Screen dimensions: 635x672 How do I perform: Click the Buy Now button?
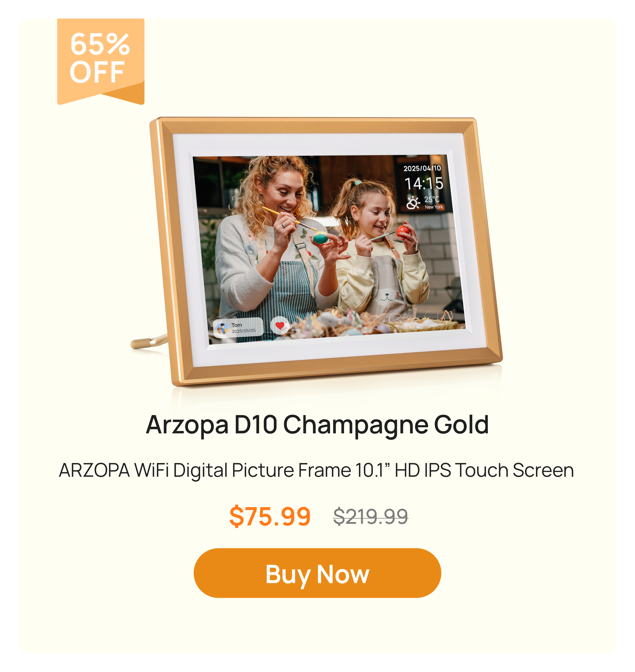pyautogui.click(x=317, y=573)
